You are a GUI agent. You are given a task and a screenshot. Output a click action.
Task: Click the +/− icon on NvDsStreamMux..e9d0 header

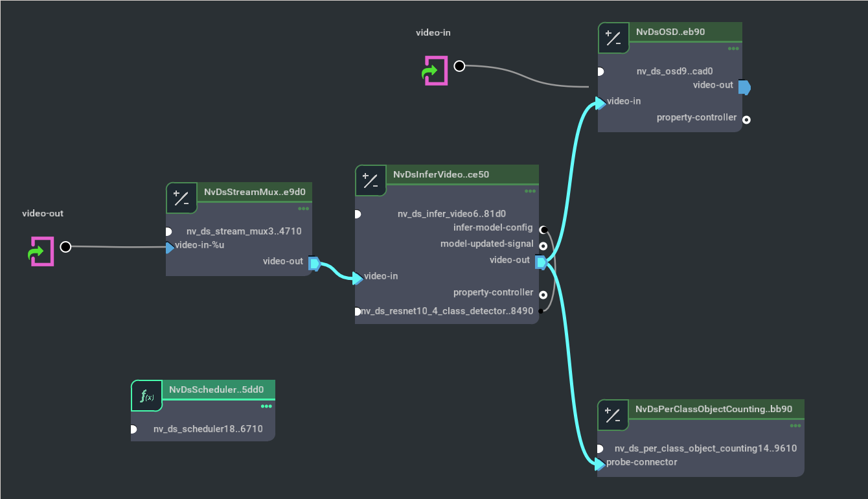pyautogui.click(x=181, y=198)
